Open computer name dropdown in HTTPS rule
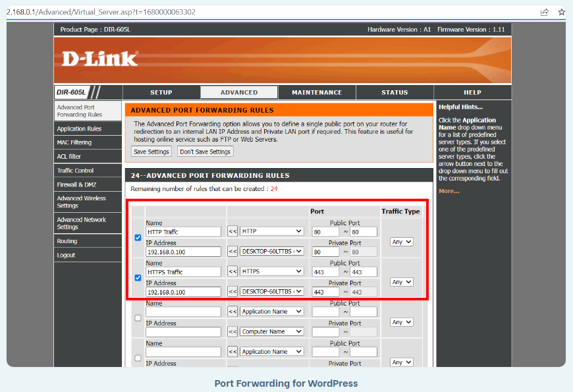 [271, 292]
